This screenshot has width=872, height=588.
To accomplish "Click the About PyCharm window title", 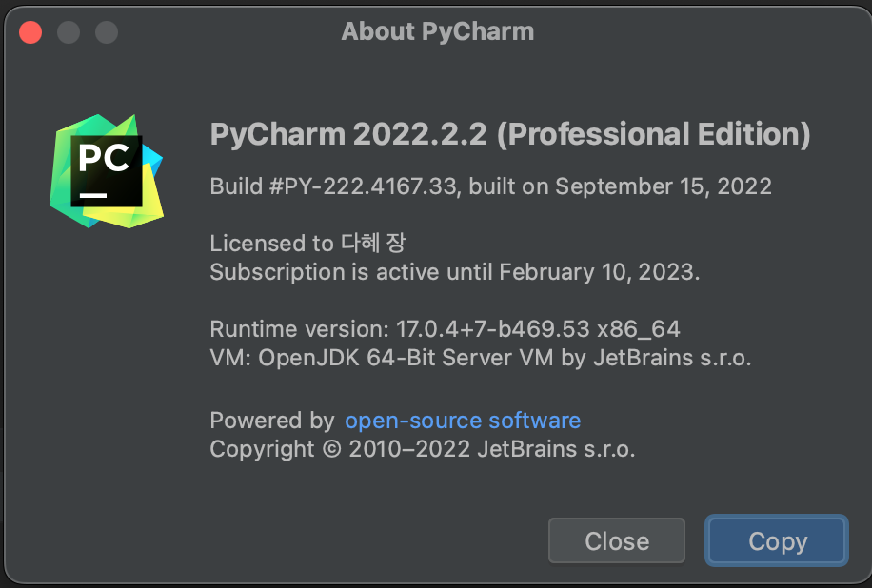I will 438,31.
